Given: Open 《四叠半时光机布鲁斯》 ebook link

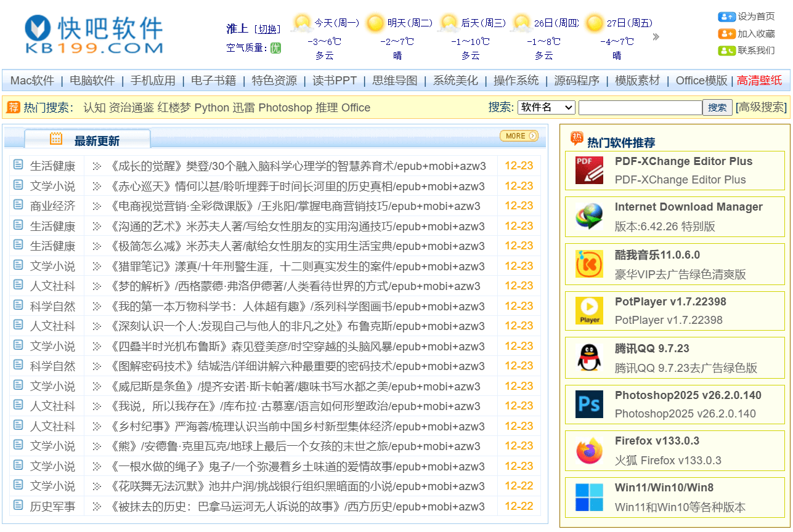Looking at the screenshot, I should pos(296,346).
